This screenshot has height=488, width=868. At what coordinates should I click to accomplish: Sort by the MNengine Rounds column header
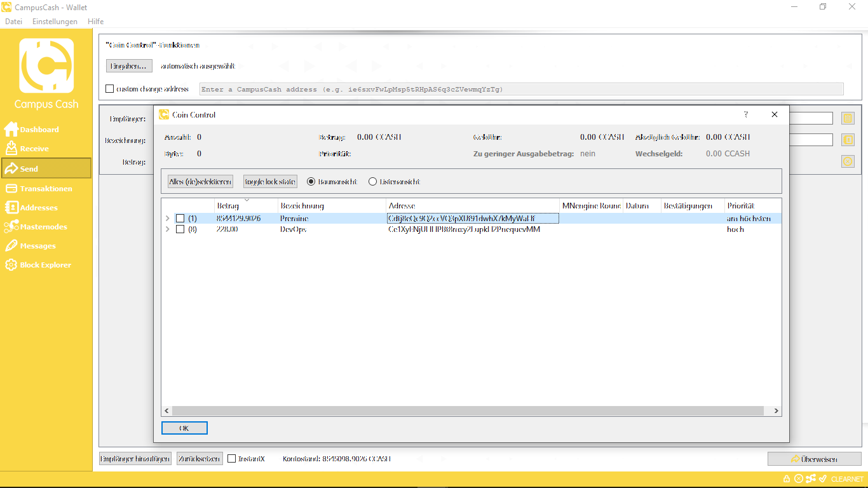click(x=591, y=206)
